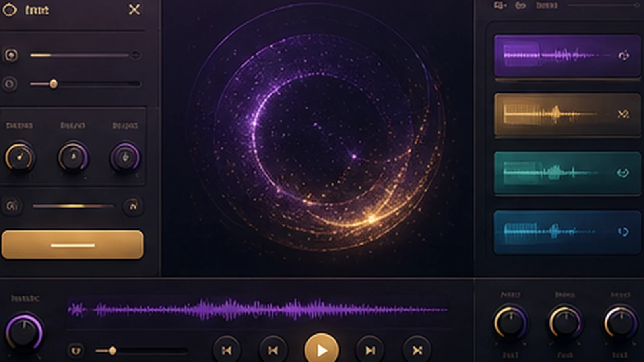This screenshot has width=644, height=362.
Task: Click the first icon in top-right header
Action: 500,6
